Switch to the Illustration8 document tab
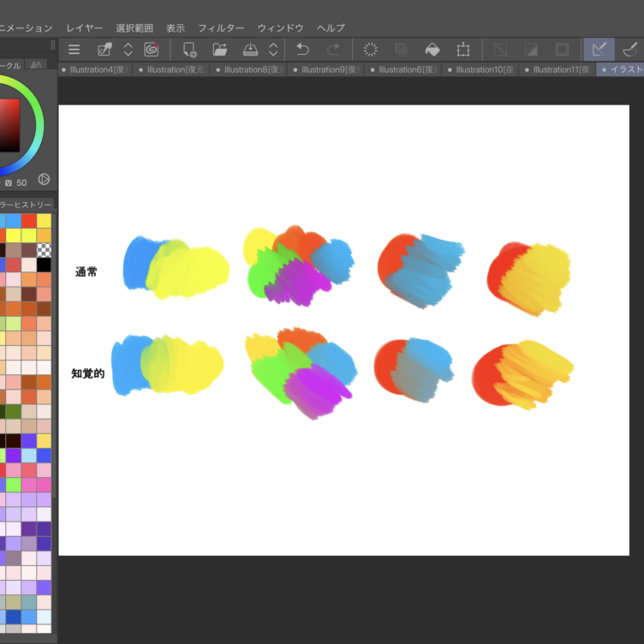This screenshot has height=644, width=644. [x=249, y=70]
